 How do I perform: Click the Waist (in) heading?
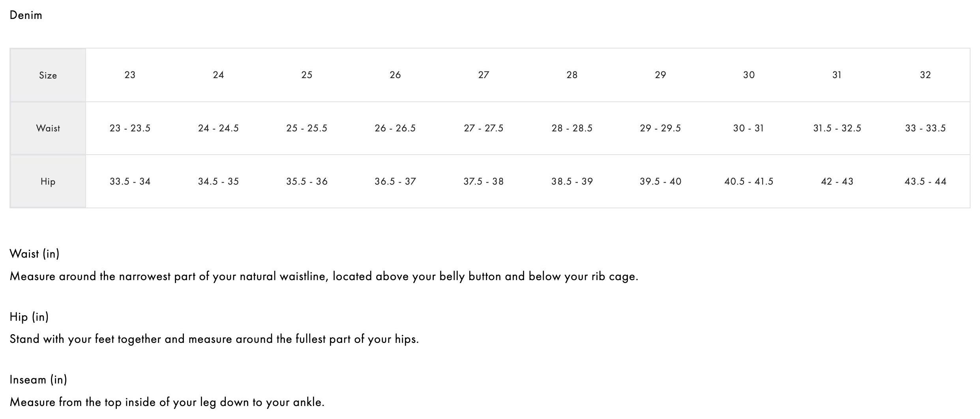(34, 254)
